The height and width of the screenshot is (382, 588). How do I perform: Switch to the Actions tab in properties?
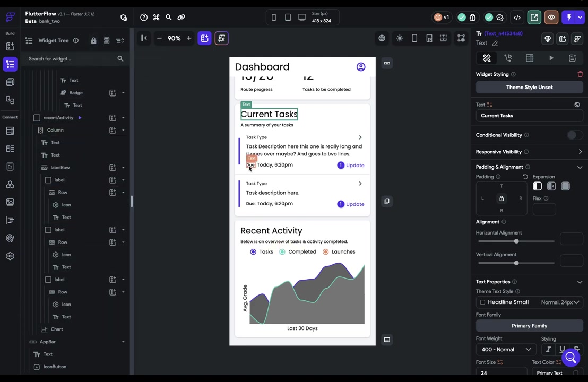tap(508, 58)
